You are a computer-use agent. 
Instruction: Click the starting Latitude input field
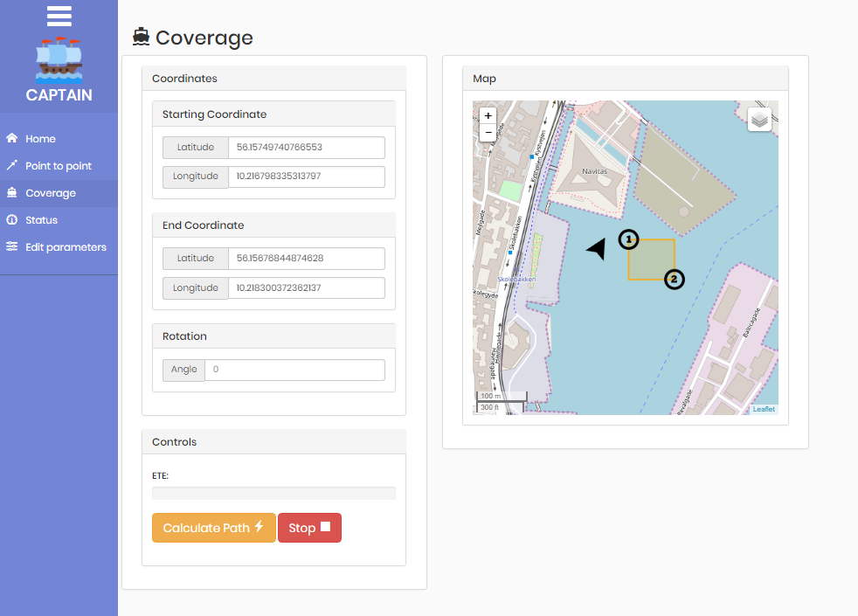(307, 147)
